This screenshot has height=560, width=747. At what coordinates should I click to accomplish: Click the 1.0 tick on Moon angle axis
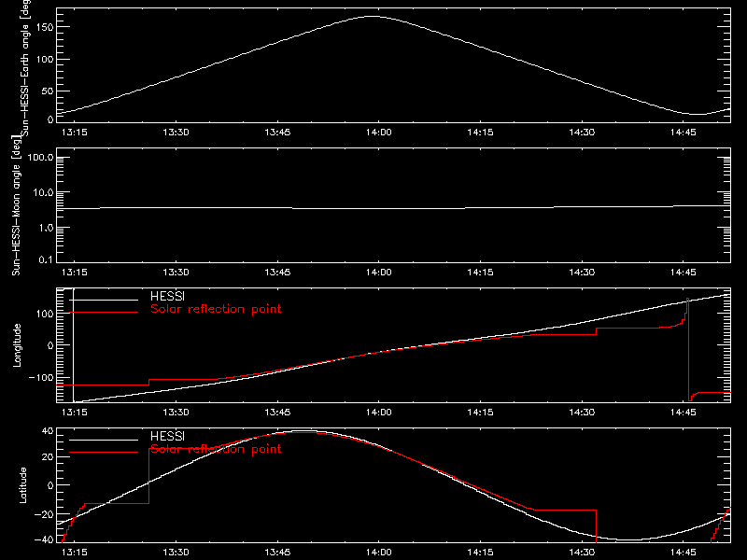pos(46,228)
